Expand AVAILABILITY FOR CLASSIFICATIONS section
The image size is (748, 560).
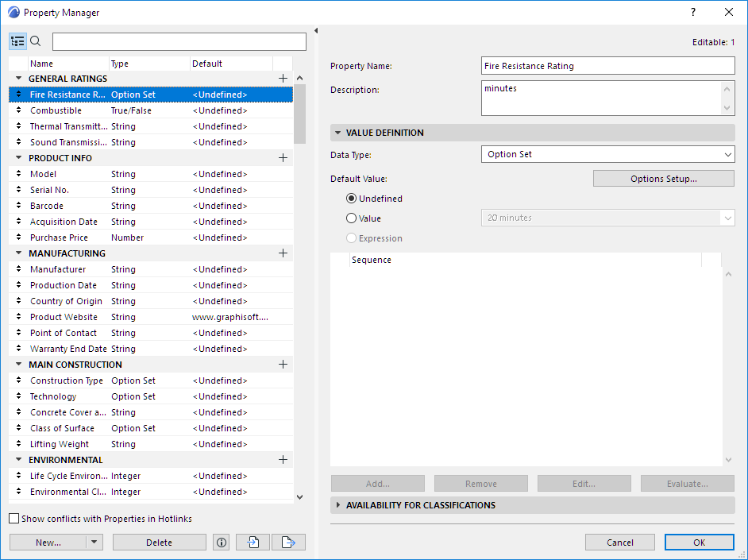tap(337, 505)
